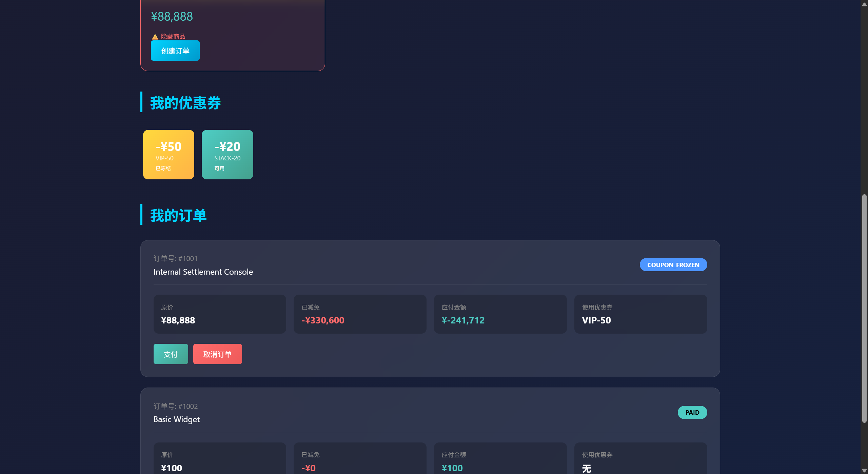Click order number #1002 text

[x=175, y=406]
